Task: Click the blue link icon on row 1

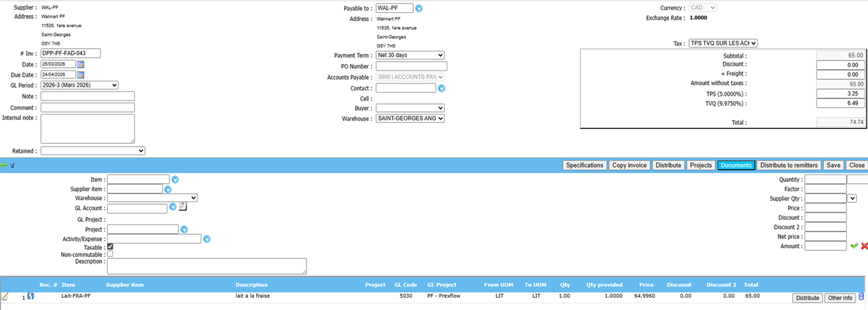Action: click(31, 296)
